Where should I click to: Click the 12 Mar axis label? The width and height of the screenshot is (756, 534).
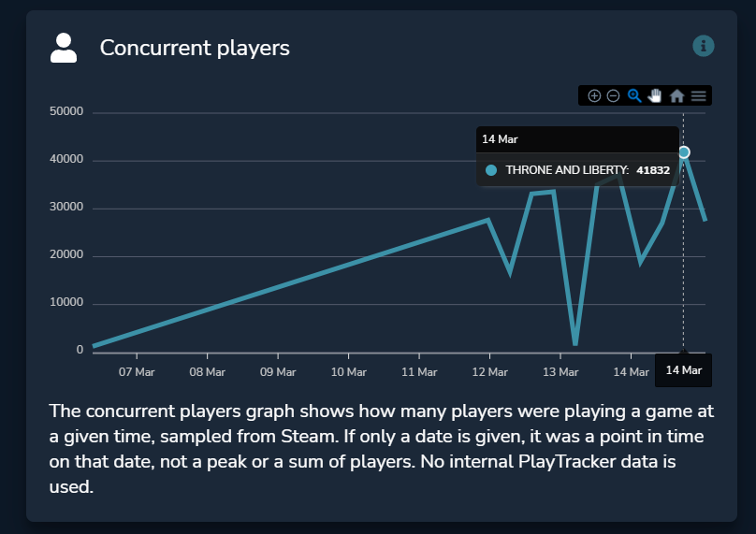coord(490,372)
